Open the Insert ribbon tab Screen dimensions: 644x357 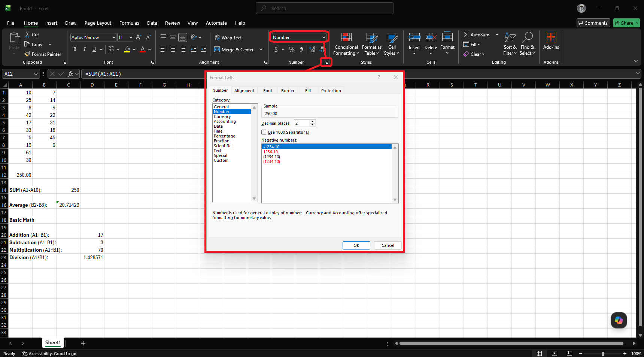tap(51, 23)
